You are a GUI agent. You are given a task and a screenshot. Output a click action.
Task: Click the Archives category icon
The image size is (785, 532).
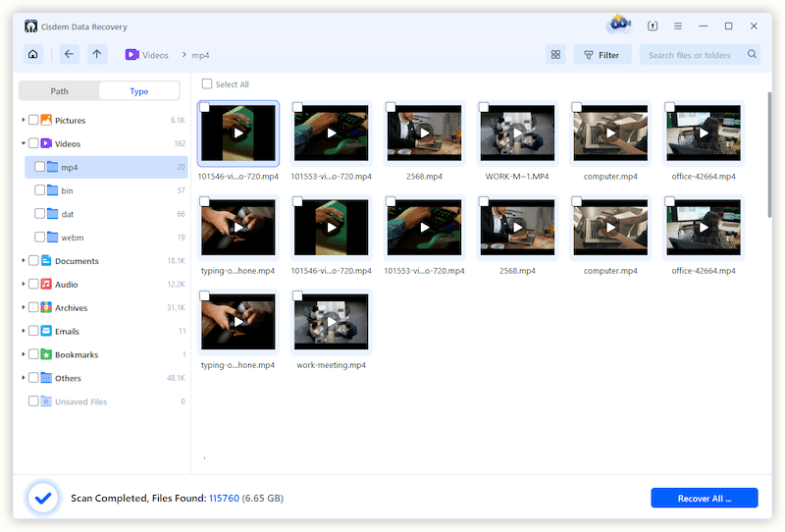[x=46, y=307]
